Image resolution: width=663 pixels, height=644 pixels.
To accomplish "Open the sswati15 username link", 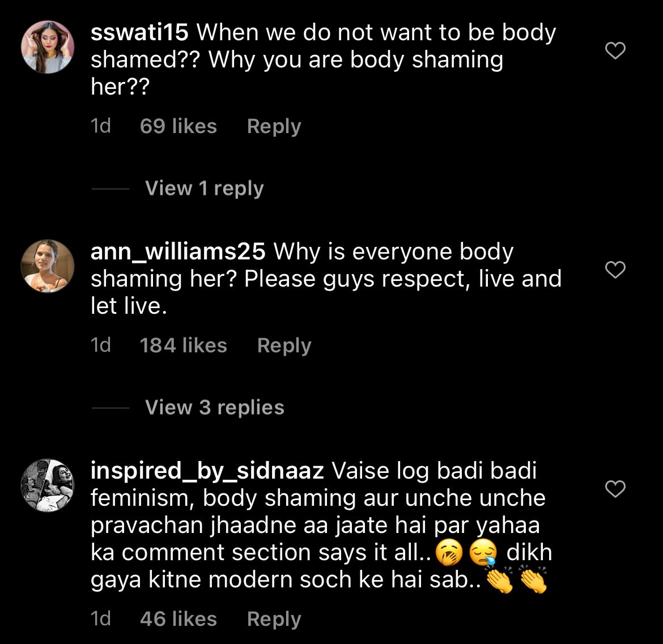I will point(139,33).
